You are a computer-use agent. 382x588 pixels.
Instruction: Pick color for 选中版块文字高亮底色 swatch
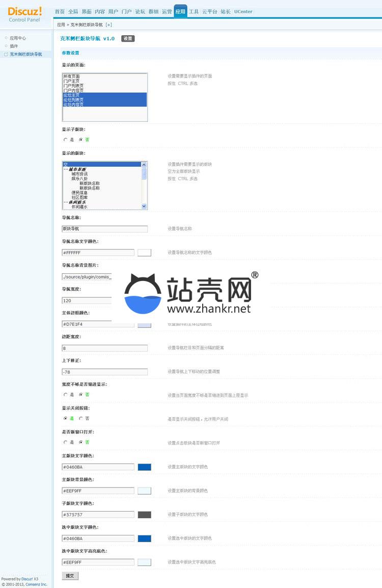click(144, 562)
